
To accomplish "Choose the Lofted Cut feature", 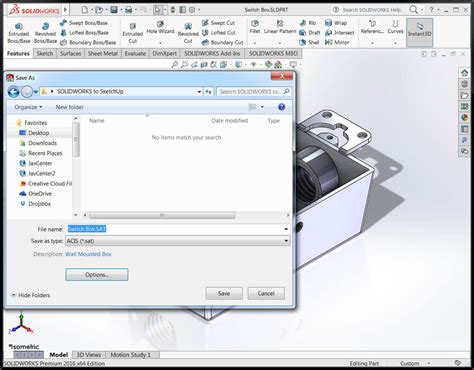I will click(219, 33).
